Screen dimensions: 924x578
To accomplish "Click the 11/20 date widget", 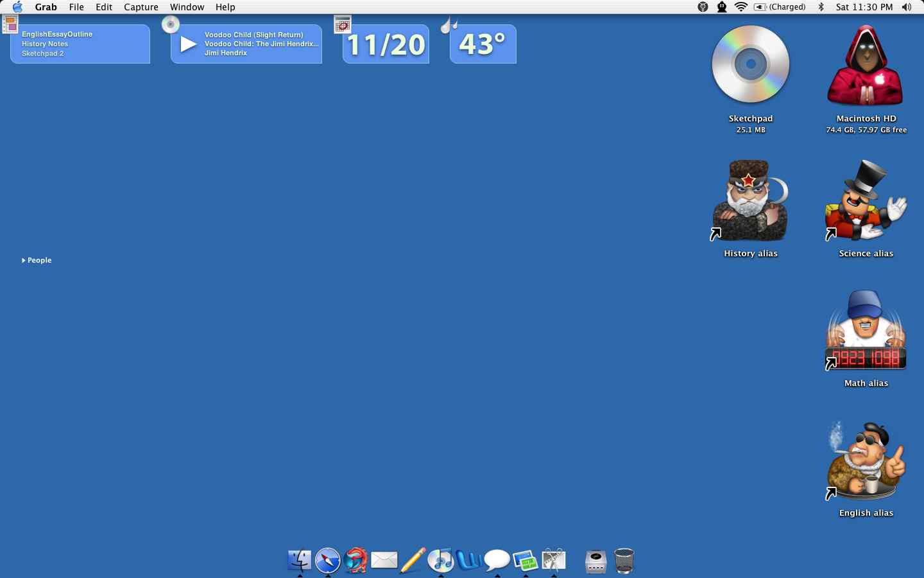I will pyautogui.click(x=386, y=44).
